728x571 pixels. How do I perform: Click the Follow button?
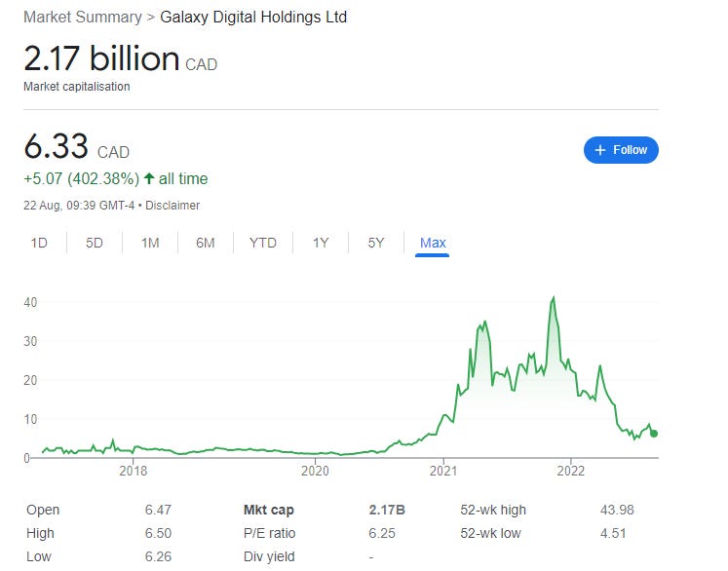(621, 150)
